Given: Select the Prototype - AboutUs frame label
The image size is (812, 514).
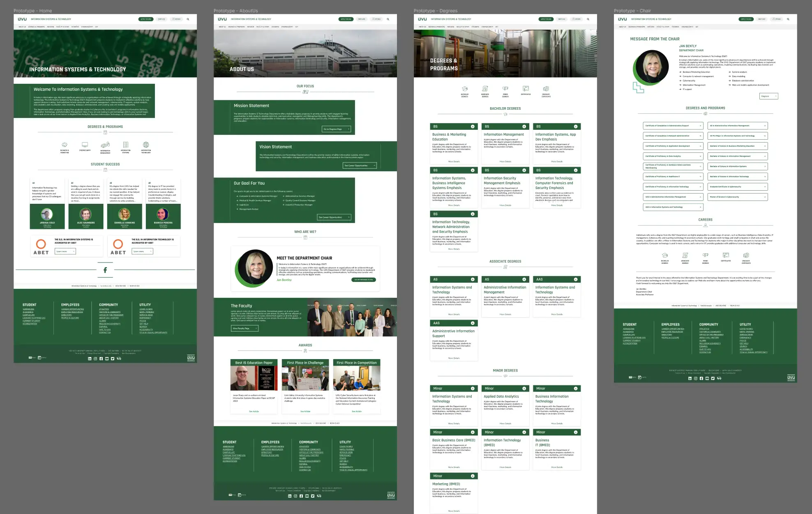Looking at the screenshot, I should click(236, 11).
